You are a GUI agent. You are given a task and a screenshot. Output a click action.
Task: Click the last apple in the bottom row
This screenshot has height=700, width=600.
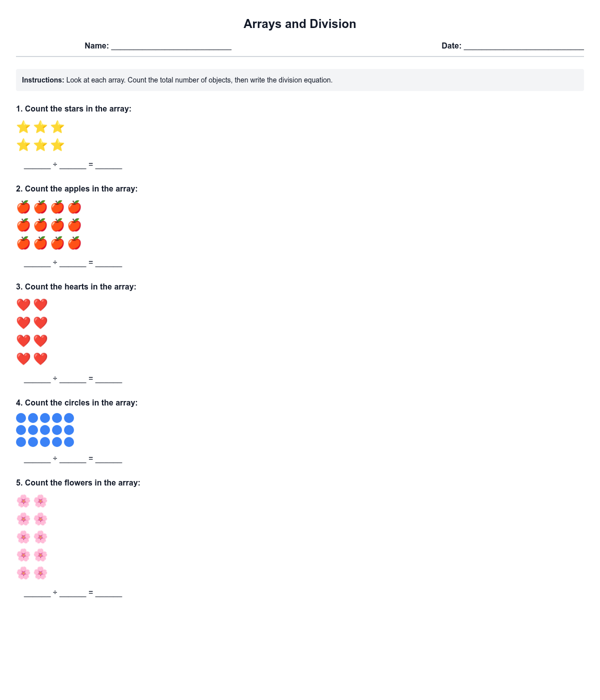pyautogui.click(x=74, y=243)
